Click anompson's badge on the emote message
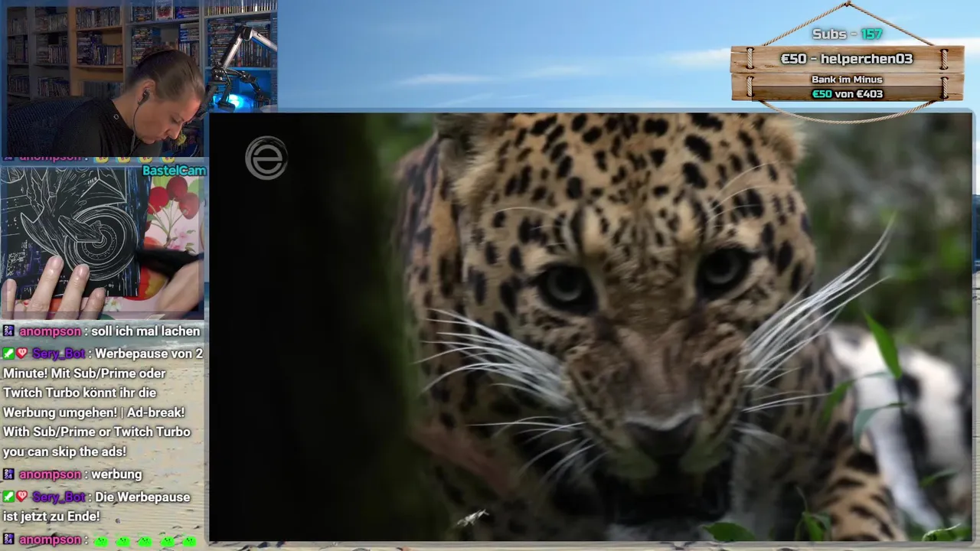Image resolution: width=980 pixels, height=551 pixels. (x=8, y=540)
